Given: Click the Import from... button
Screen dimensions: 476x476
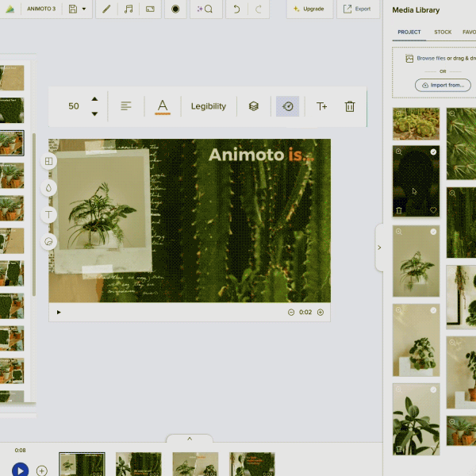Looking at the screenshot, I should [x=443, y=85].
